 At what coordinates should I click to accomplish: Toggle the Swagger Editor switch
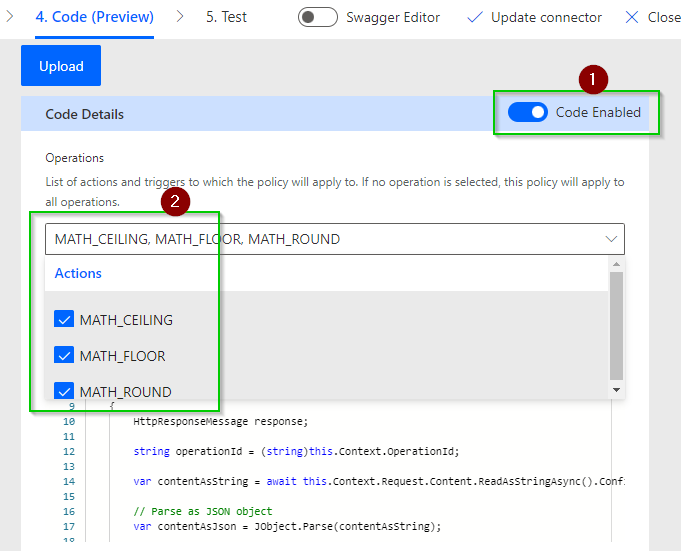pyautogui.click(x=317, y=17)
